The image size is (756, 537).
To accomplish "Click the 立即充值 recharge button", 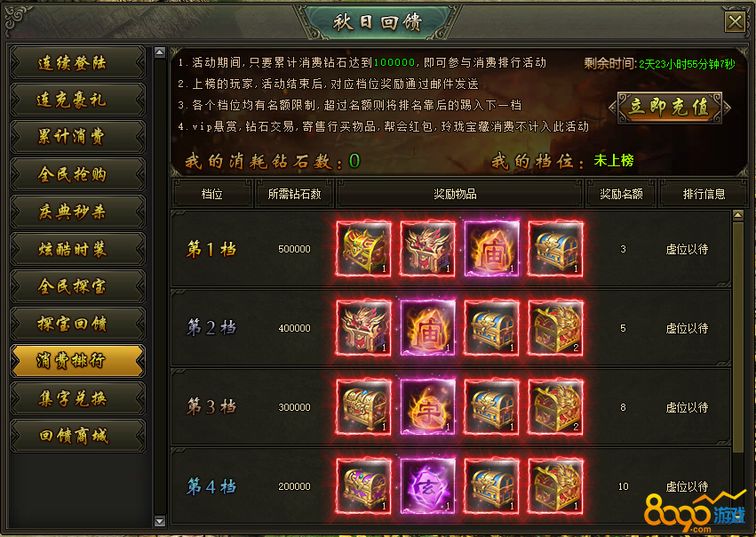I will pos(670,107).
